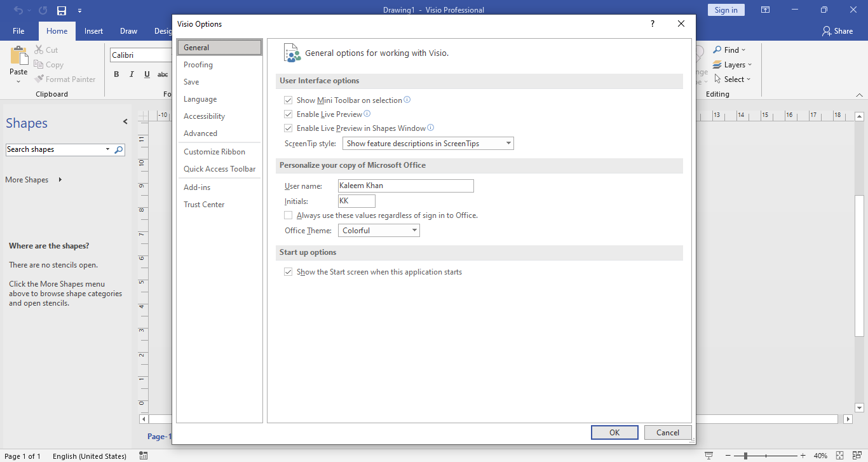This screenshot has height=462, width=868.
Task: Collapse the ribbon using the chevron
Action: [x=859, y=95]
